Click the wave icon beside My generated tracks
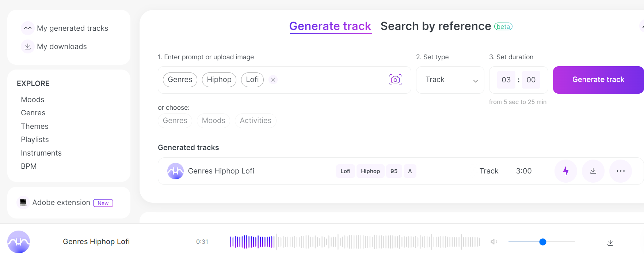644x254 pixels. tap(28, 28)
